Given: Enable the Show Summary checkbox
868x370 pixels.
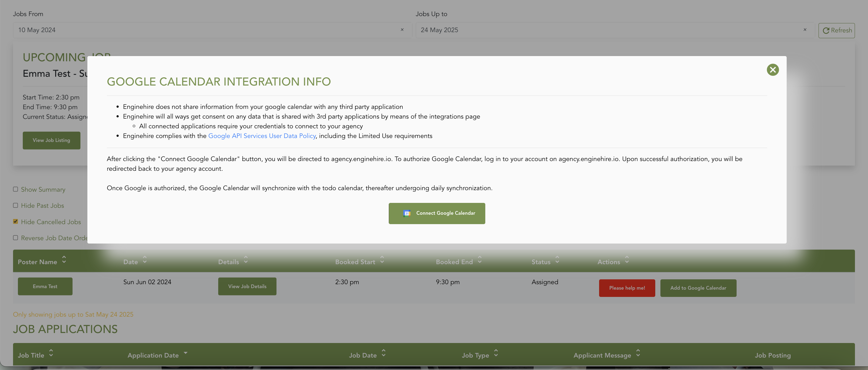Looking at the screenshot, I should (15, 189).
